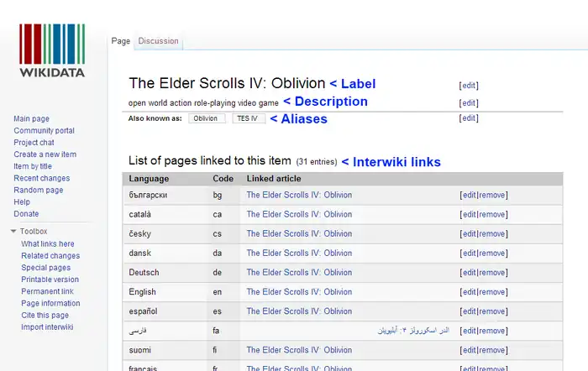This screenshot has height=371, width=588.
Task: Edit the item label
Action: 469,85
